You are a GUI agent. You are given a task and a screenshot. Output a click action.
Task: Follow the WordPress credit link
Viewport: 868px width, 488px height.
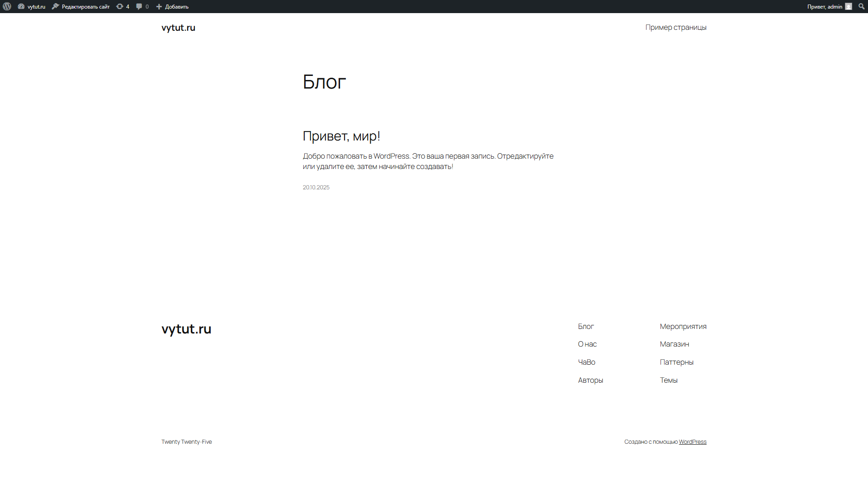pyautogui.click(x=692, y=441)
